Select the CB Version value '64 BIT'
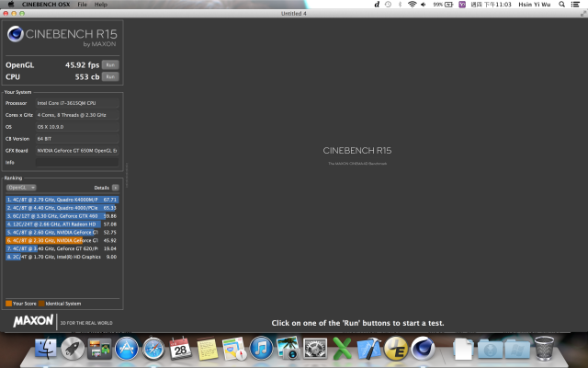This screenshot has height=368, width=588. (x=77, y=139)
